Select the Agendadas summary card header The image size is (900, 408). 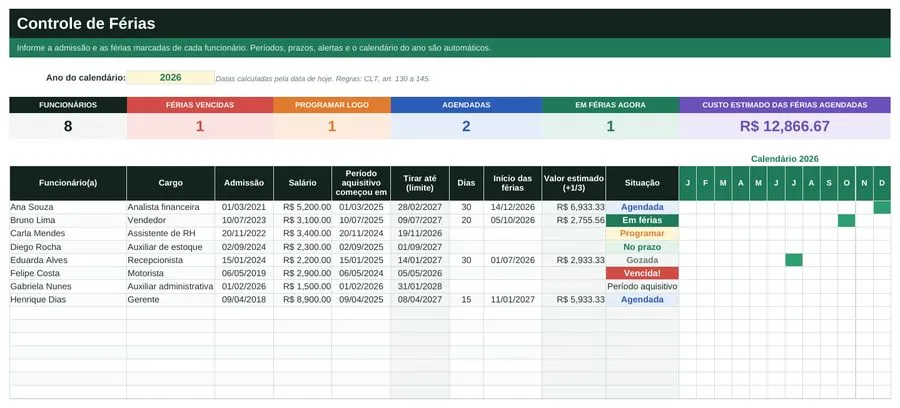pyautogui.click(x=466, y=105)
